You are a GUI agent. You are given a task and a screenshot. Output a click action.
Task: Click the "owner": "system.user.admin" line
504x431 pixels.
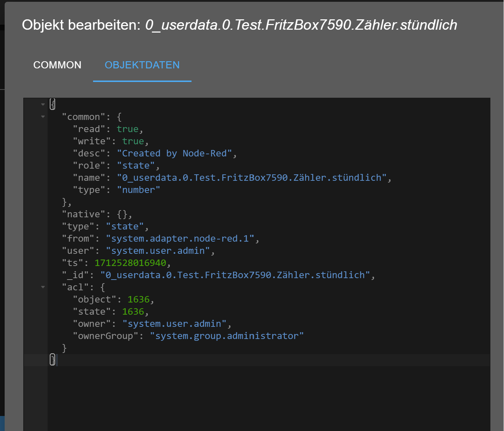152,324
